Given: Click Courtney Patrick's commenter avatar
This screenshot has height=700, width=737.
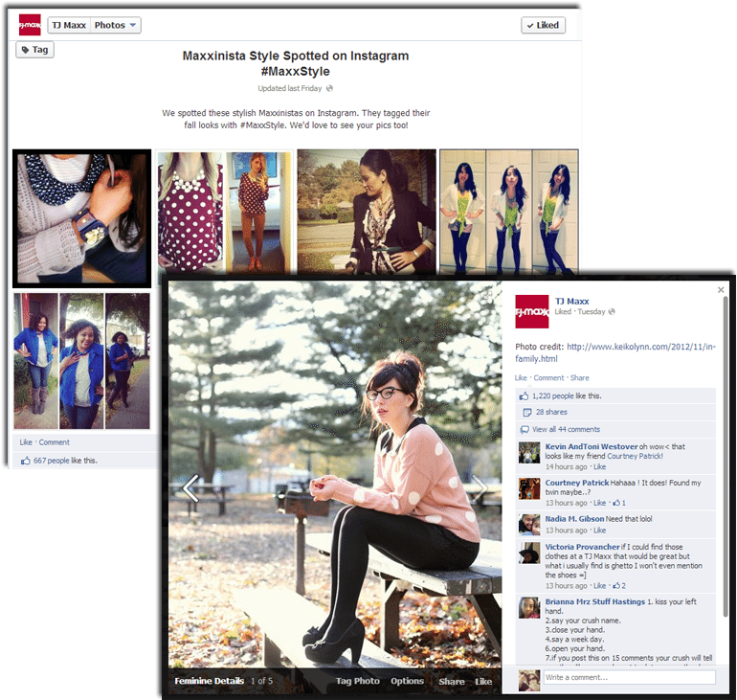Looking at the screenshot, I should coord(529,488).
